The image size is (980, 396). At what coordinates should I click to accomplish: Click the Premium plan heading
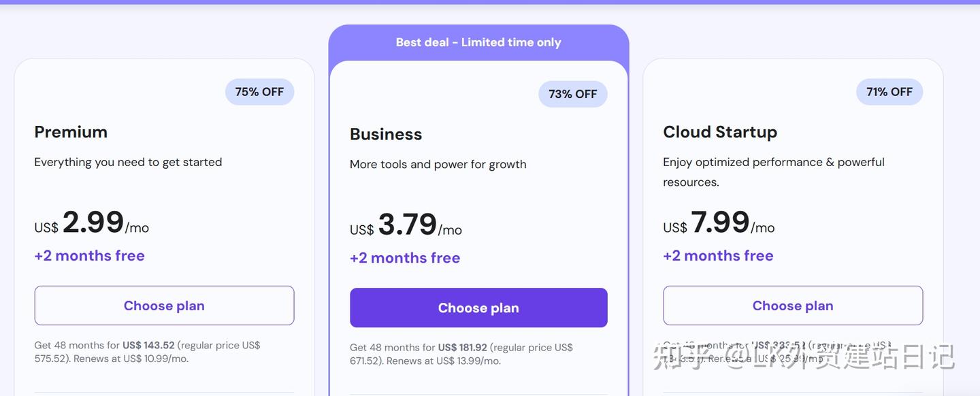71,132
